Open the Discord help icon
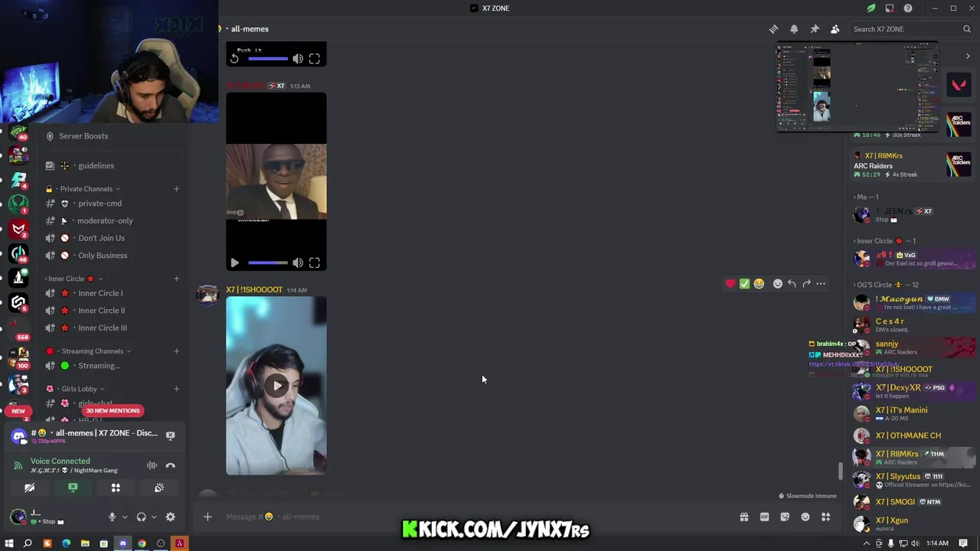The width and height of the screenshot is (980, 551). click(908, 8)
